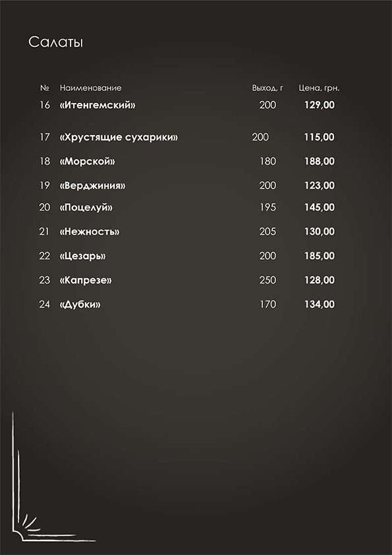
Task: Select the «Хрустящие сухарики» menu item
Action: click(x=119, y=137)
